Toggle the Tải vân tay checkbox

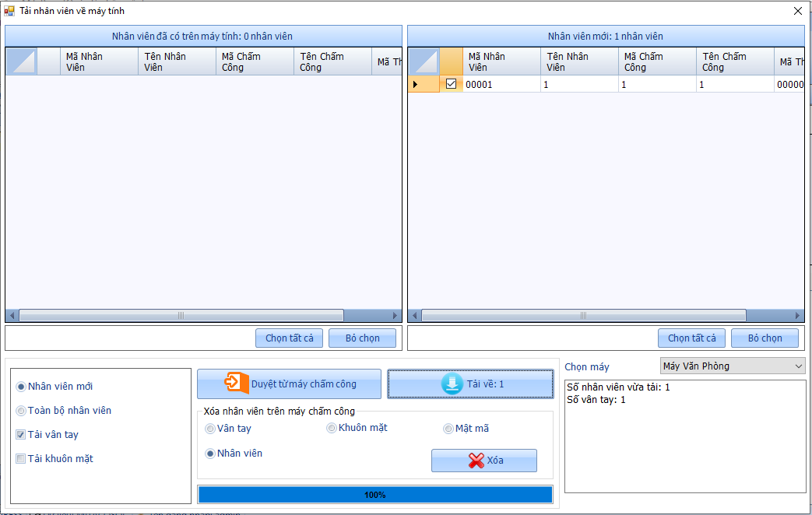pos(21,435)
